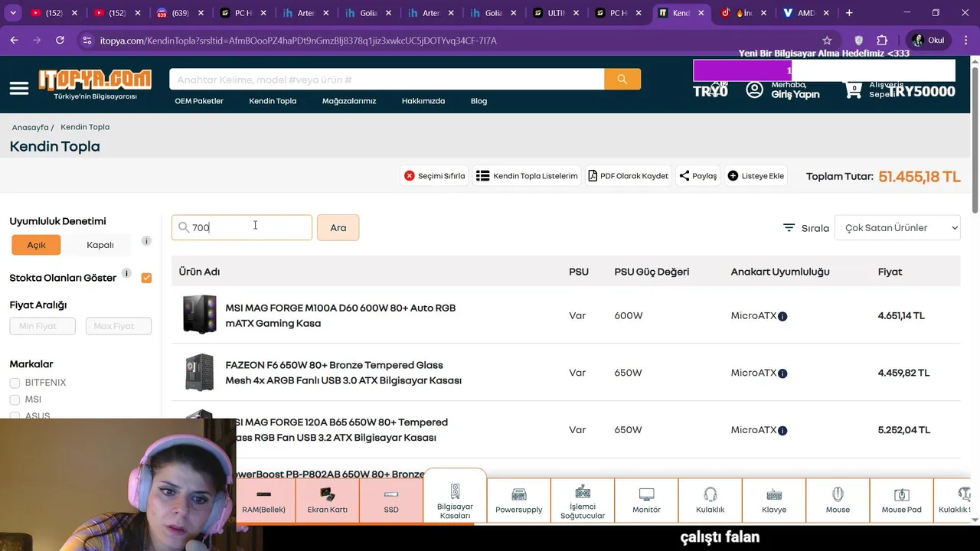Click the orange search magnifier button

(x=622, y=79)
